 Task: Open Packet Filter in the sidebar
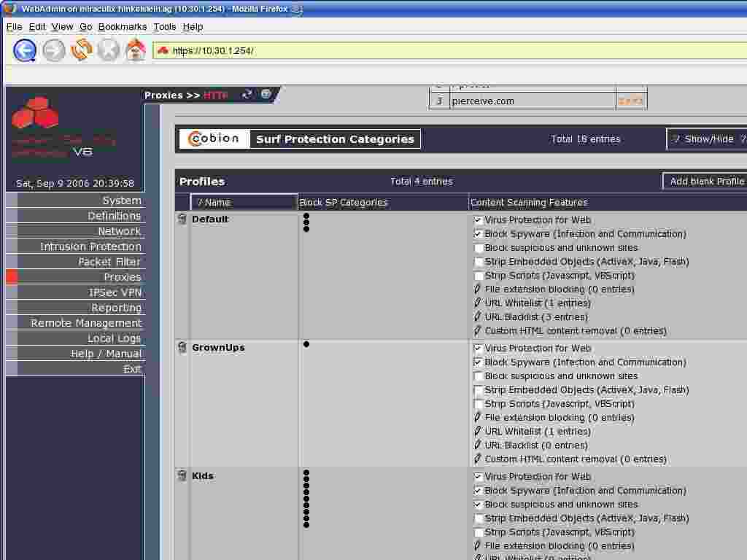pos(109,262)
